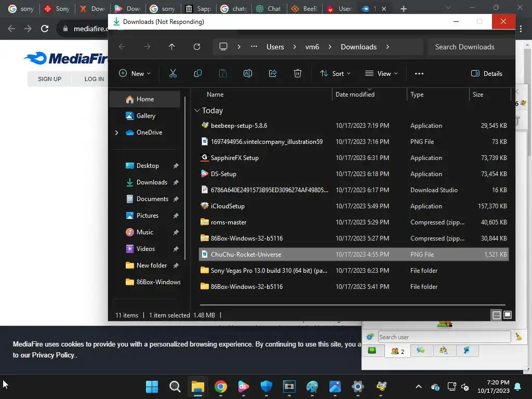Click the Rename icon in toolbar
Viewport: 532px width, 399px height.
coord(248,73)
